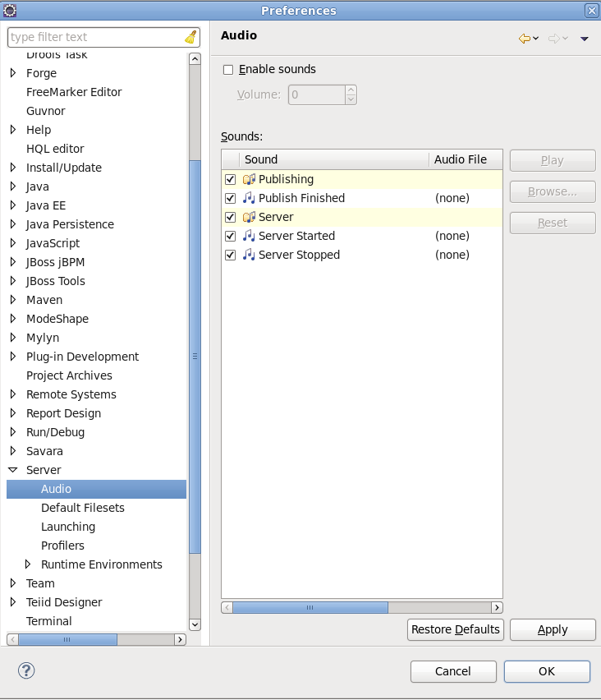The image size is (601, 700).
Task: Enable the Enable sounds checkbox
Action: click(x=229, y=70)
